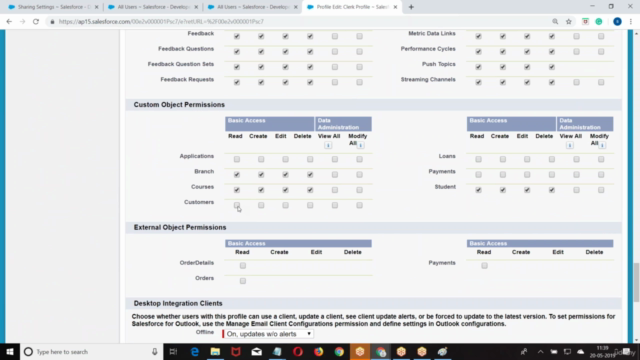Select the Profile Edit: Clerk Profile tab

point(351,7)
